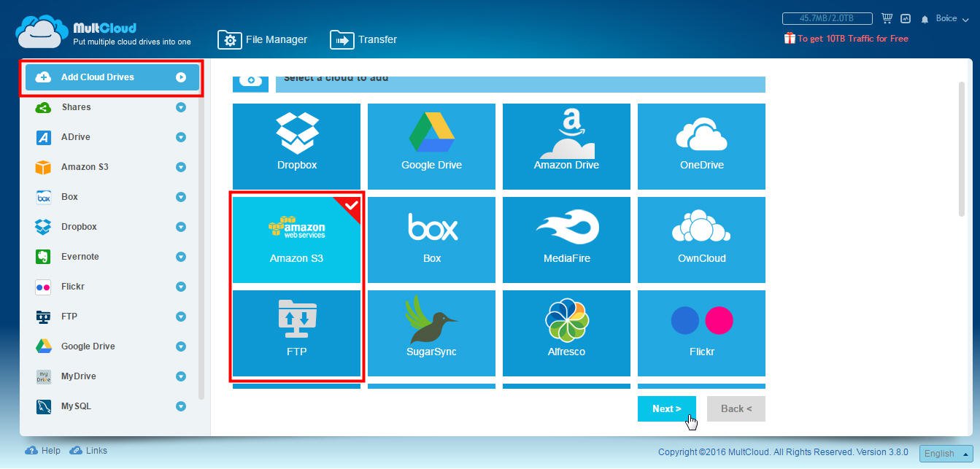
Task: Open the Boice account dropdown
Action: pyautogui.click(x=951, y=18)
